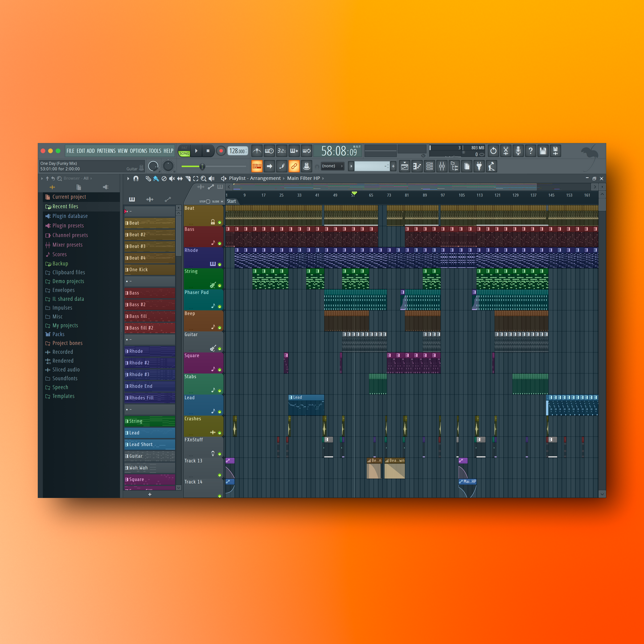Click the Stop transport button
Screen dimensions: 644x644
pos(208,151)
